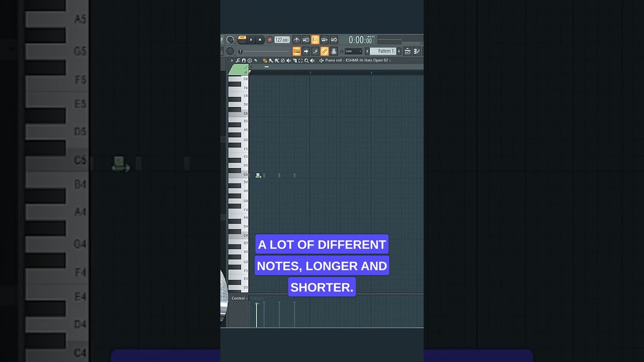Image resolution: width=644 pixels, height=362 pixels.
Task: Click the red Record button
Action: click(x=270, y=40)
